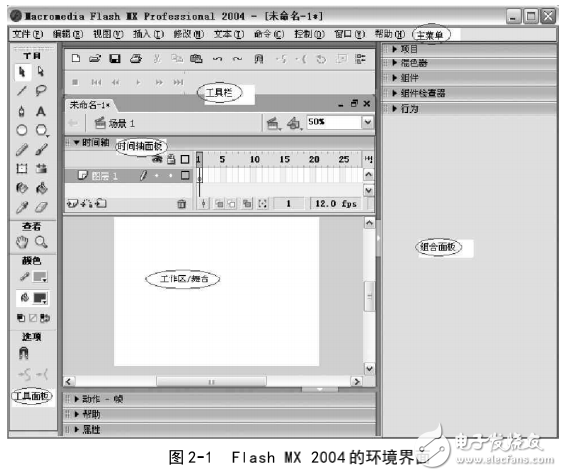Click New document toolbar icon
Viewport: 562px width, 476px height.
[x=76, y=58]
